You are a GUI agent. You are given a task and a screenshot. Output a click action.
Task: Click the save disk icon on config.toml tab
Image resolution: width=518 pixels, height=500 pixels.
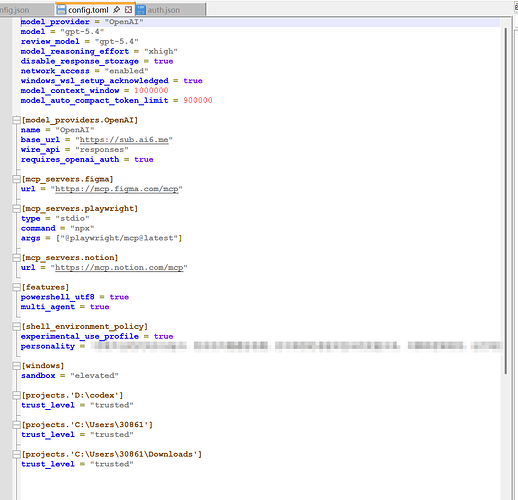coord(61,10)
